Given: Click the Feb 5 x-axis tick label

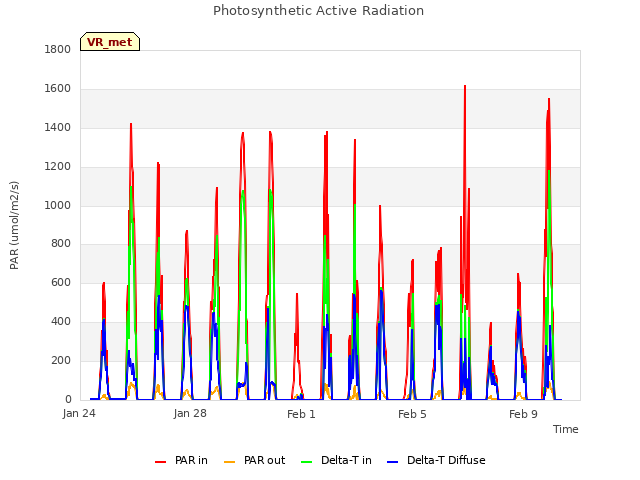Looking at the screenshot, I should click(412, 414).
